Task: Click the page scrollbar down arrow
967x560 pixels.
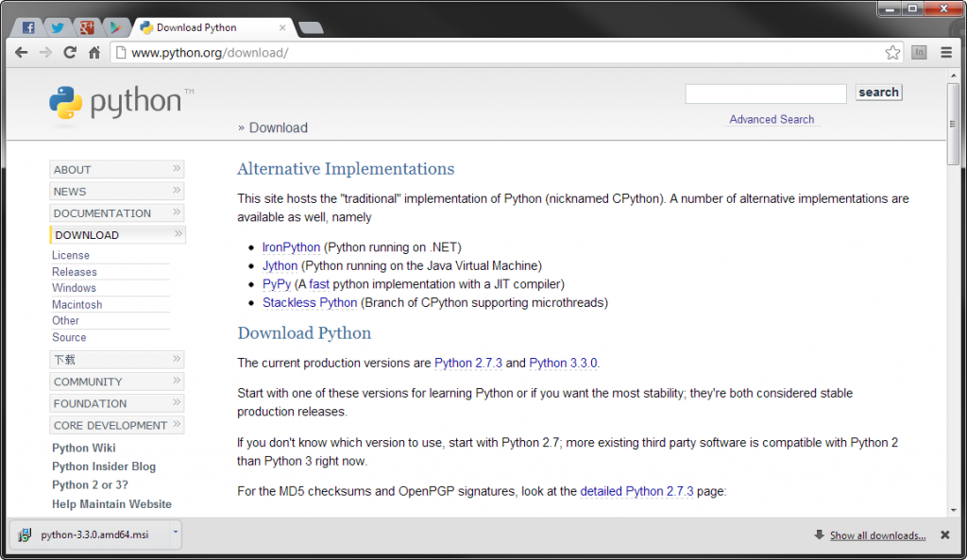Action: click(x=954, y=510)
